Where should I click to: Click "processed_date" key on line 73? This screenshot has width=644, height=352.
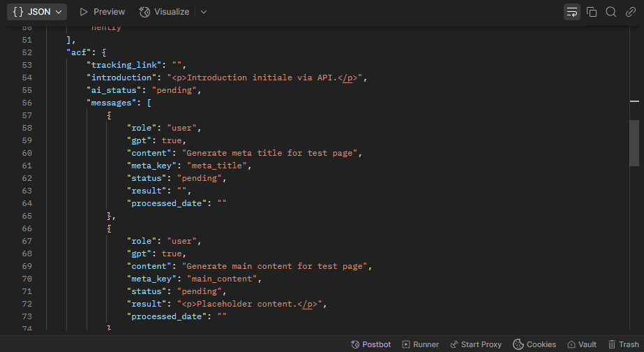tap(166, 316)
